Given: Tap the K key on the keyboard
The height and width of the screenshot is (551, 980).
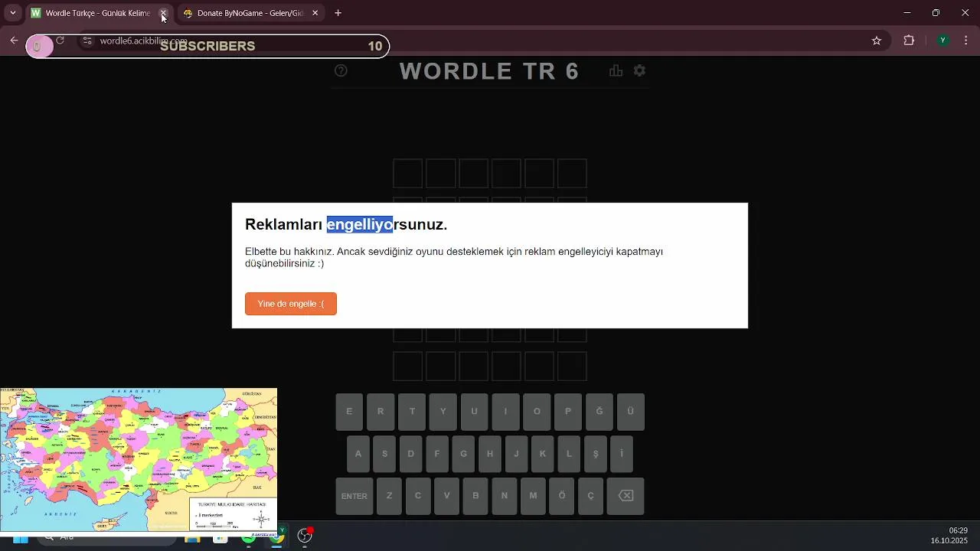Looking at the screenshot, I should click(x=542, y=454).
